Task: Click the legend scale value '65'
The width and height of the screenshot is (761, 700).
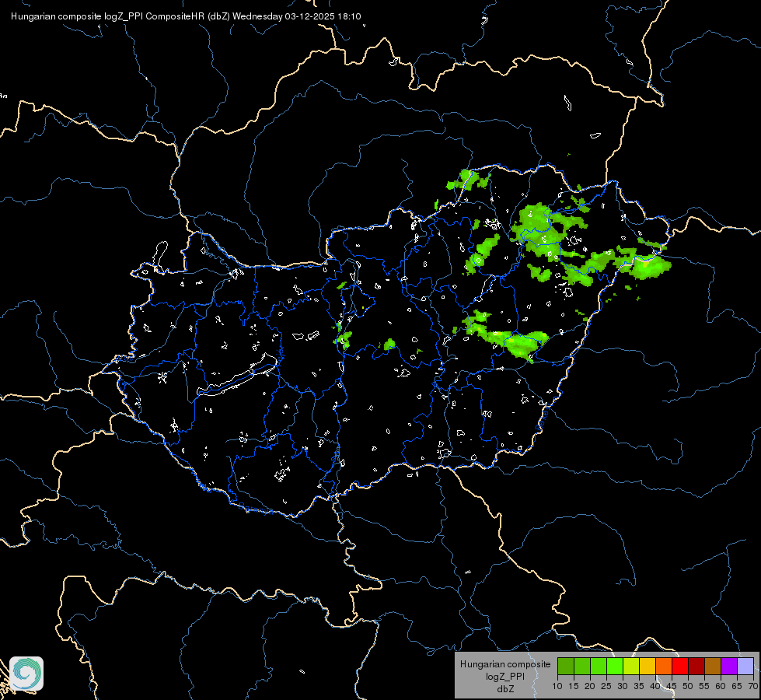Action: coord(737,687)
